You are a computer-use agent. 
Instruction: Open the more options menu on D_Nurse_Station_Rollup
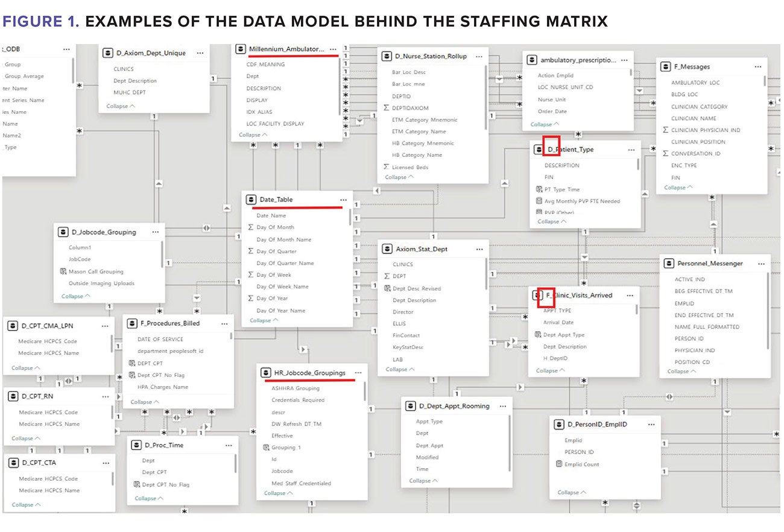pyautogui.click(x=478, y=55)
